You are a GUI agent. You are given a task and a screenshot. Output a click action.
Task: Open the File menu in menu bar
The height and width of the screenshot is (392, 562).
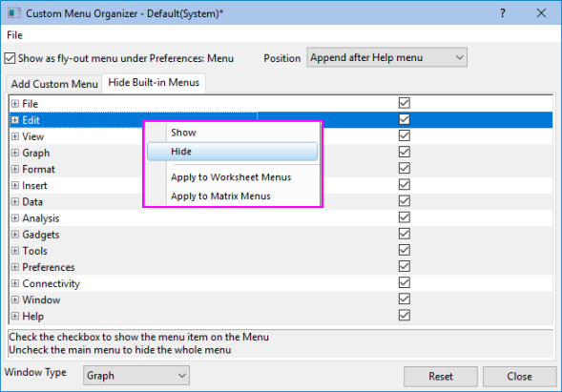(x=14, y=35)
